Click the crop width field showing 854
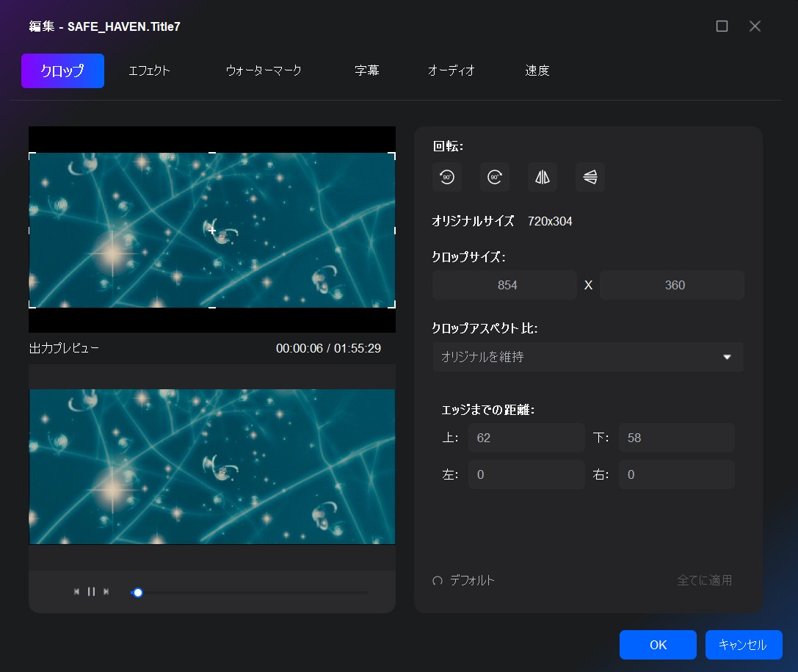Viewport: 798px width, 672px height. (x=504, y=285)
